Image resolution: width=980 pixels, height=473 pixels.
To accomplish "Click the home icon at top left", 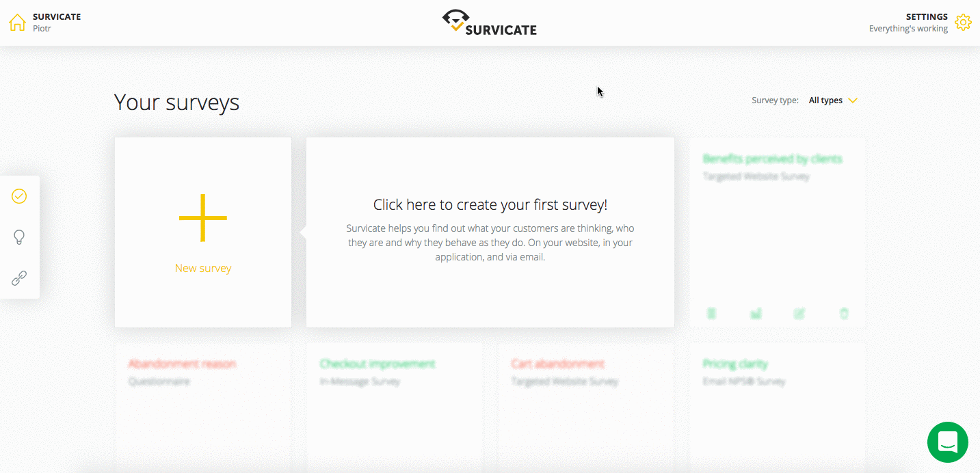I will [x=17, y=23].
